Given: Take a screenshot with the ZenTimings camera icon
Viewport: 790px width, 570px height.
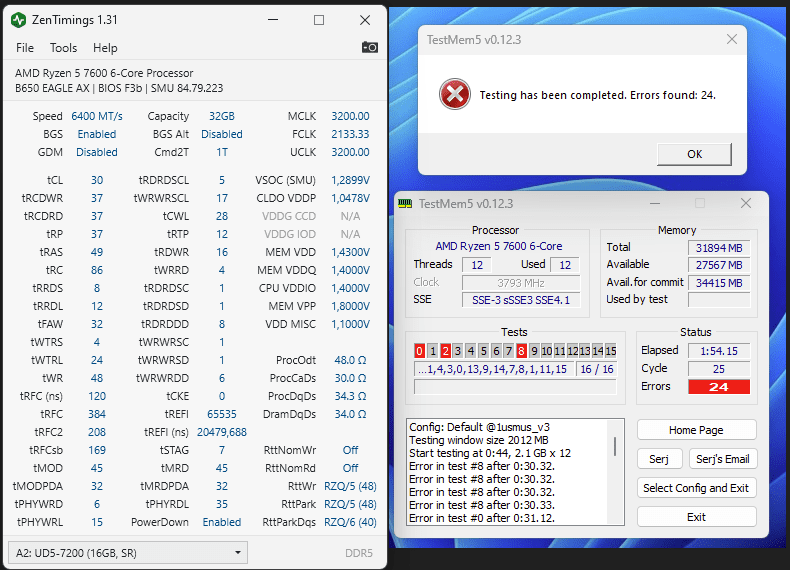Looking at the screenshot, I should click(x=370, y=47).
